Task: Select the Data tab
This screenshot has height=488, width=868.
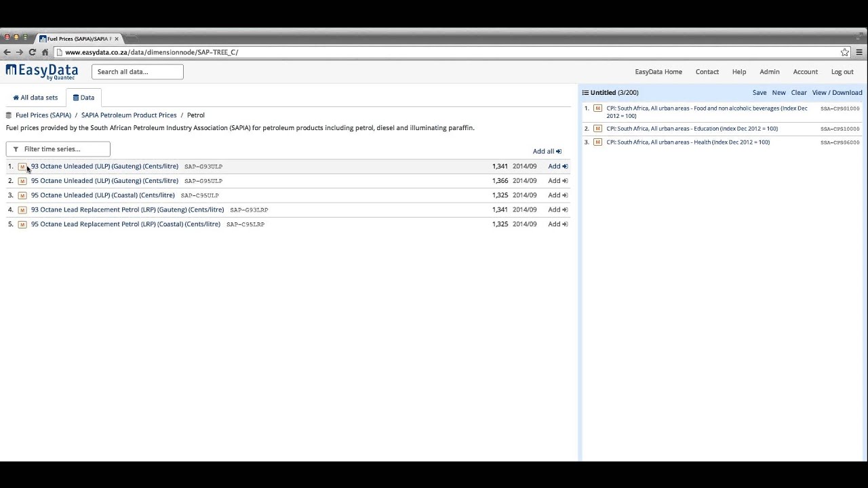Action: point(83,98)
